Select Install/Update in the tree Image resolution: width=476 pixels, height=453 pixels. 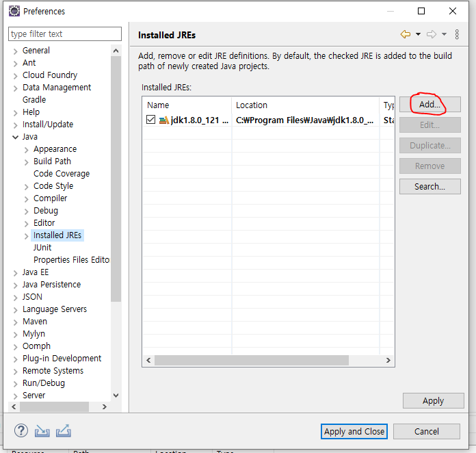[48, 125]
